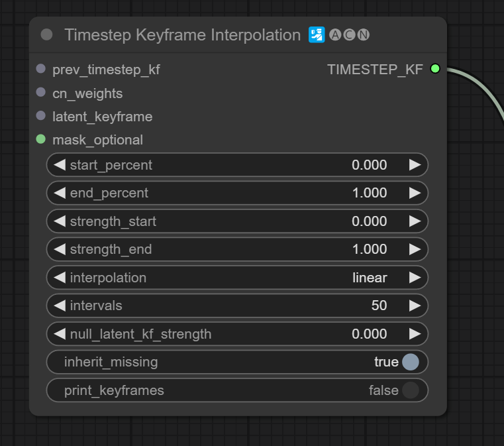Select previous interpolation option with left arrow
Viewport: 504px width, 446px height.
60,278
